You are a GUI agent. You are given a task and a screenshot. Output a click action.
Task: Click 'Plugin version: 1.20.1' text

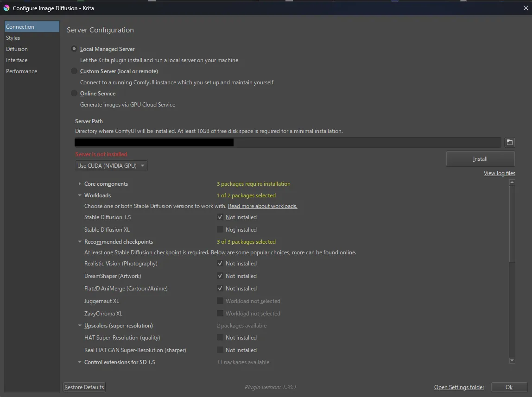coord(271,387)
